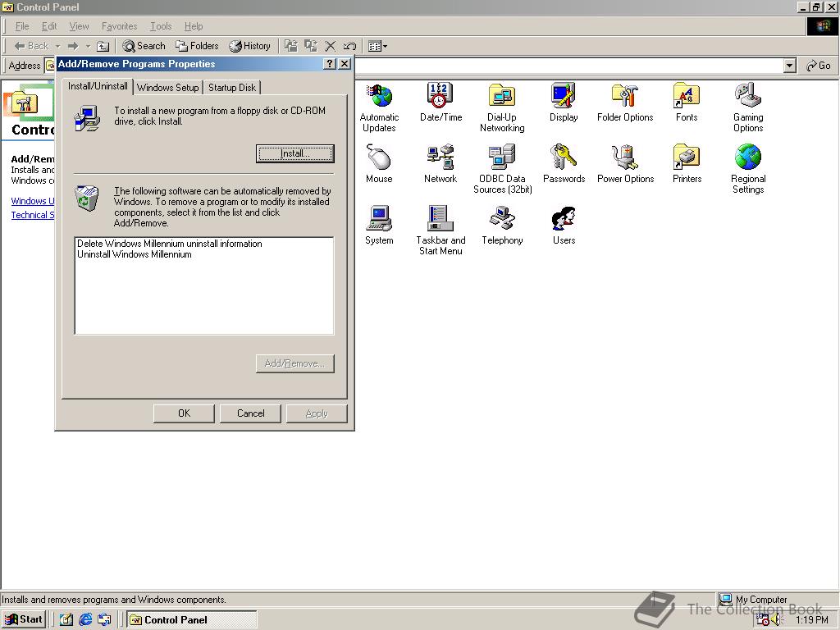The image size is (840, 630).
Task: Click the Control Panel taskbar button
Action: (192, 620)
